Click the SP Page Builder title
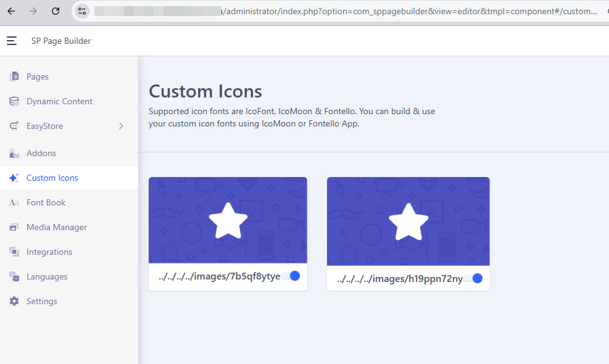The image size is (609, 364). coord(61,41)
